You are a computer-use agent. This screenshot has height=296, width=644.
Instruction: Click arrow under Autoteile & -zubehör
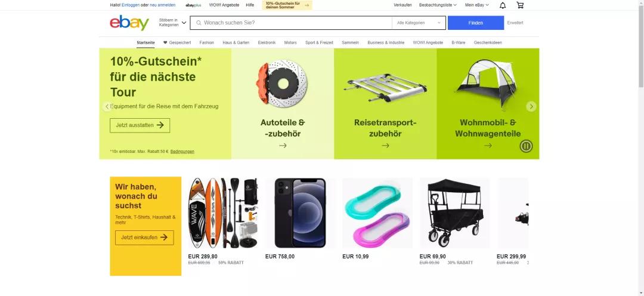tap(283, 145)
